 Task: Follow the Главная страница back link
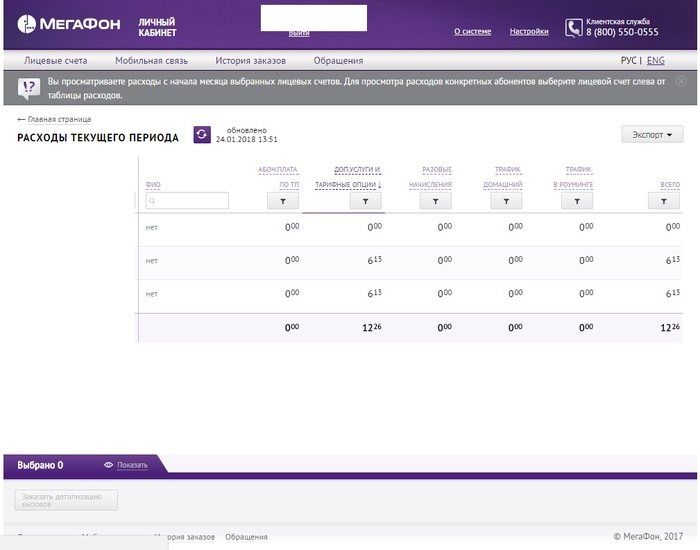click(54, 119)
